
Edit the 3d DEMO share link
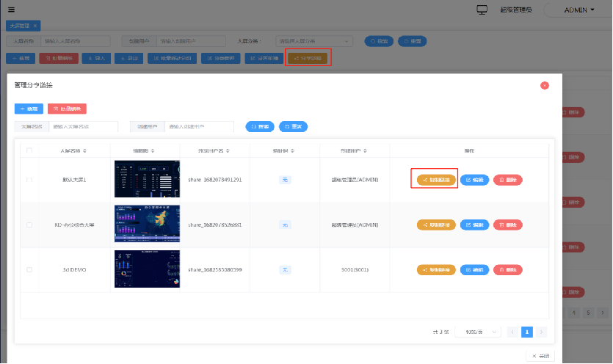coord(474,270)
